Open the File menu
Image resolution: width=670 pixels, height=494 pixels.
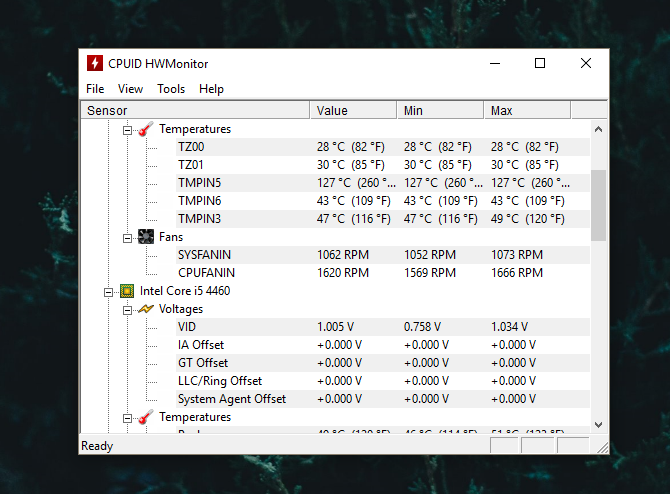pyautogui.click(x=95, y=89)
